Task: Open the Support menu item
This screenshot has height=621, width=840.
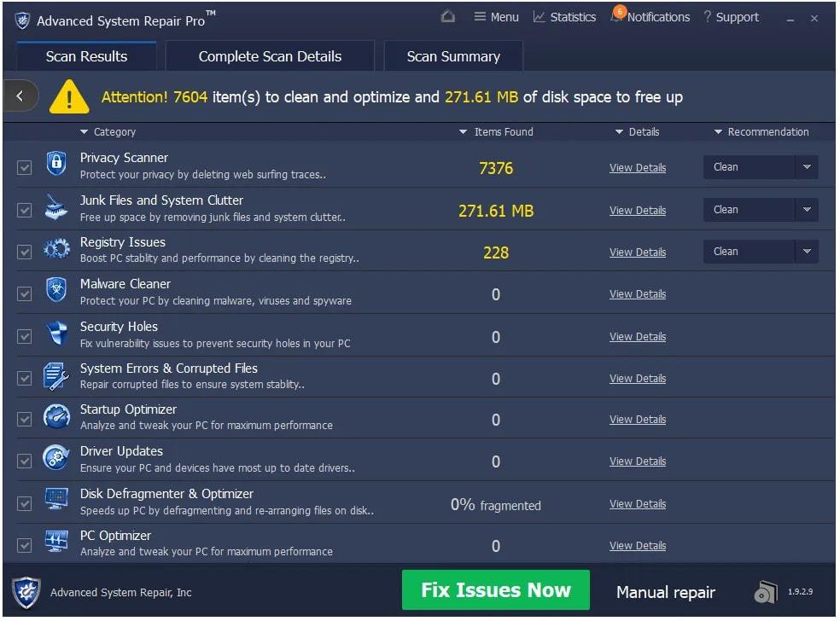Action: [x=732, y=17]
